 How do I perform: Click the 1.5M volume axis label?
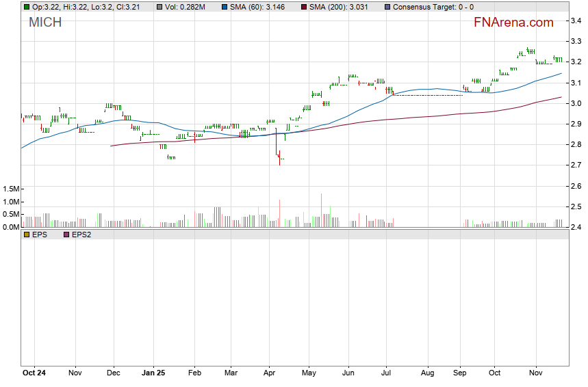[11, 189]
